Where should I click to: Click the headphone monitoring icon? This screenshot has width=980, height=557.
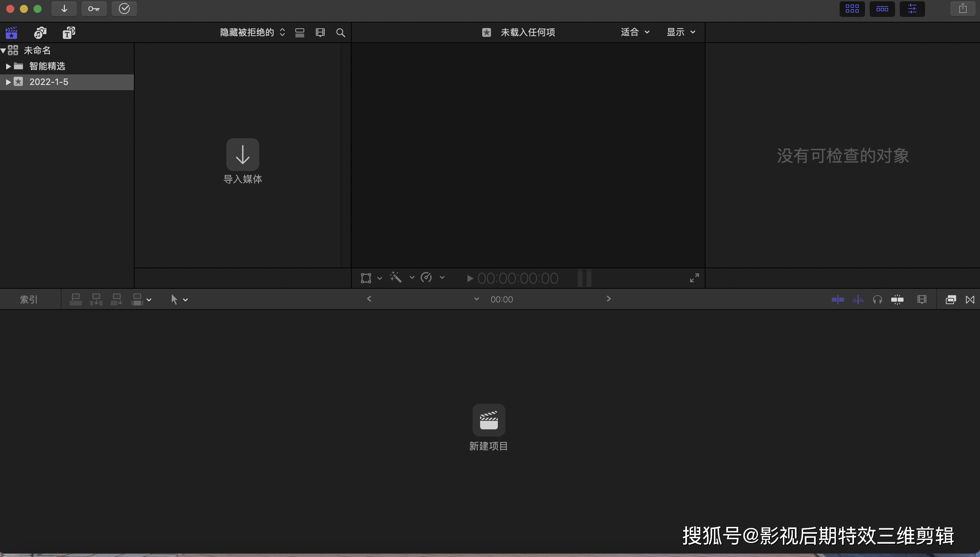[x=877, y=299]
